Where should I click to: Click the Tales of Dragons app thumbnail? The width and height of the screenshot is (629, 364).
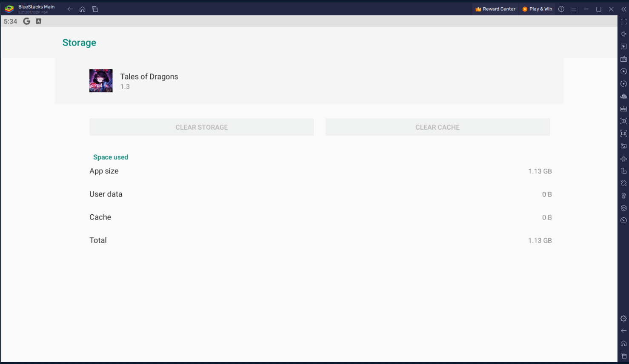click(x=101, y=81)
